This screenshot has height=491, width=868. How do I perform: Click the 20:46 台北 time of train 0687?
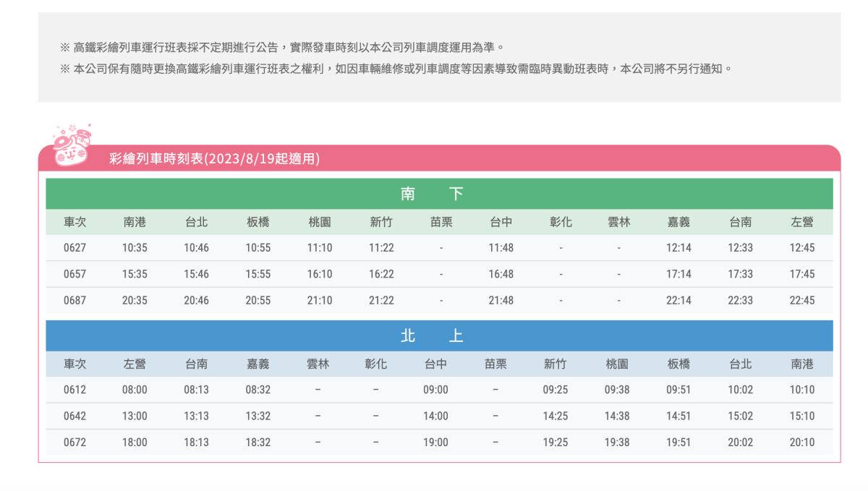coord(196,300)
